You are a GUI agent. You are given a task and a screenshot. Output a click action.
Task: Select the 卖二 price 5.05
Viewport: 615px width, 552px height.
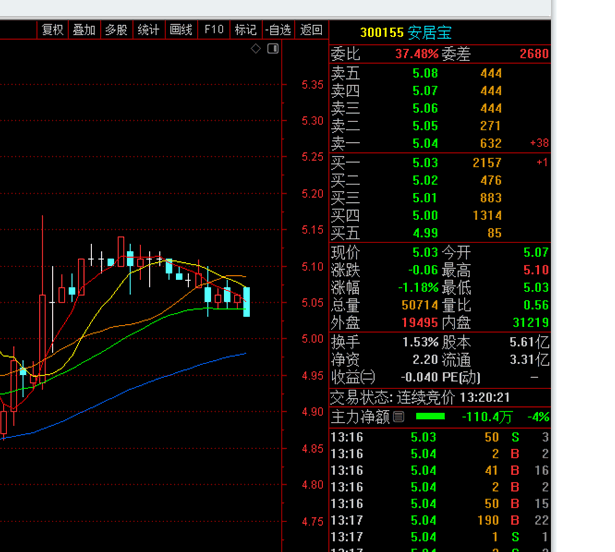[425, 126]
